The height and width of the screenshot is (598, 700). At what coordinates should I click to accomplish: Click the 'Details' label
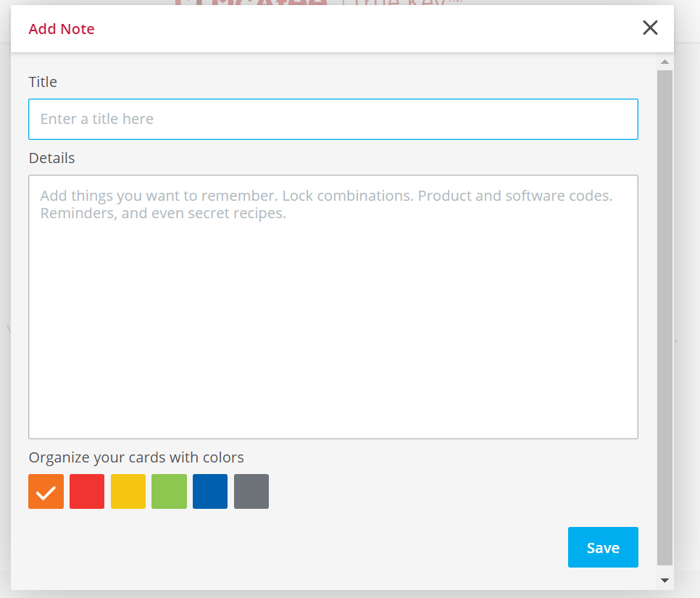[51, 158]
